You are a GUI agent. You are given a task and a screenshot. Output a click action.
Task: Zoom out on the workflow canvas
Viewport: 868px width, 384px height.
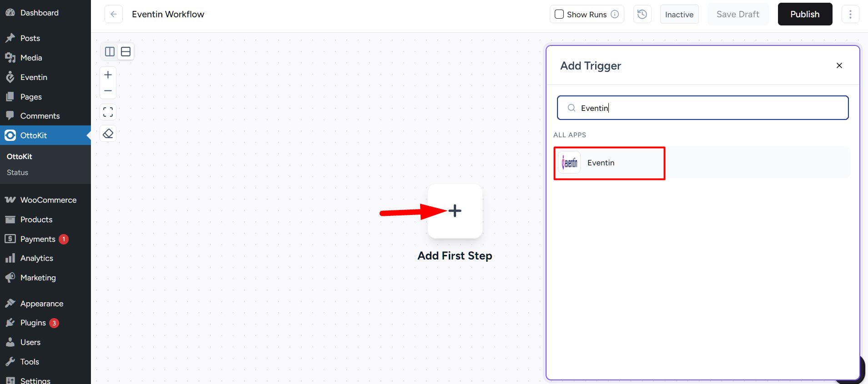108,91
